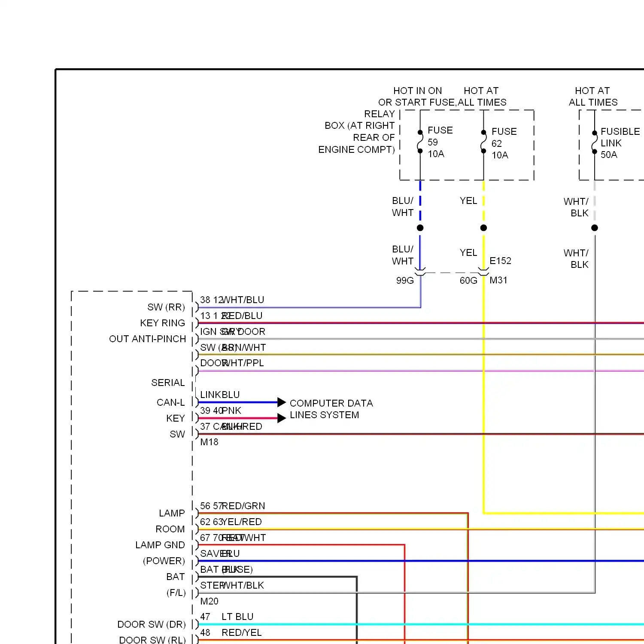Click the DOOR SW (RL) label
Viewport: 644px width, 644px height.
[x=152, y=640]
